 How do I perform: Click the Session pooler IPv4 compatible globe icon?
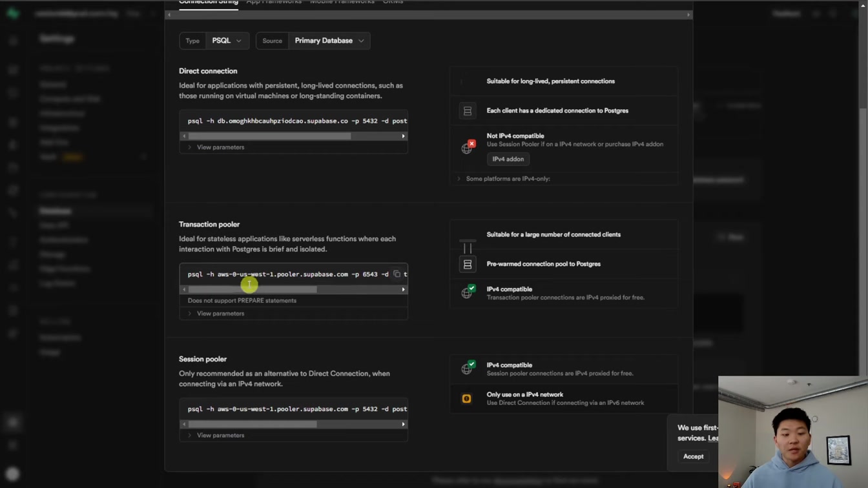468,368
